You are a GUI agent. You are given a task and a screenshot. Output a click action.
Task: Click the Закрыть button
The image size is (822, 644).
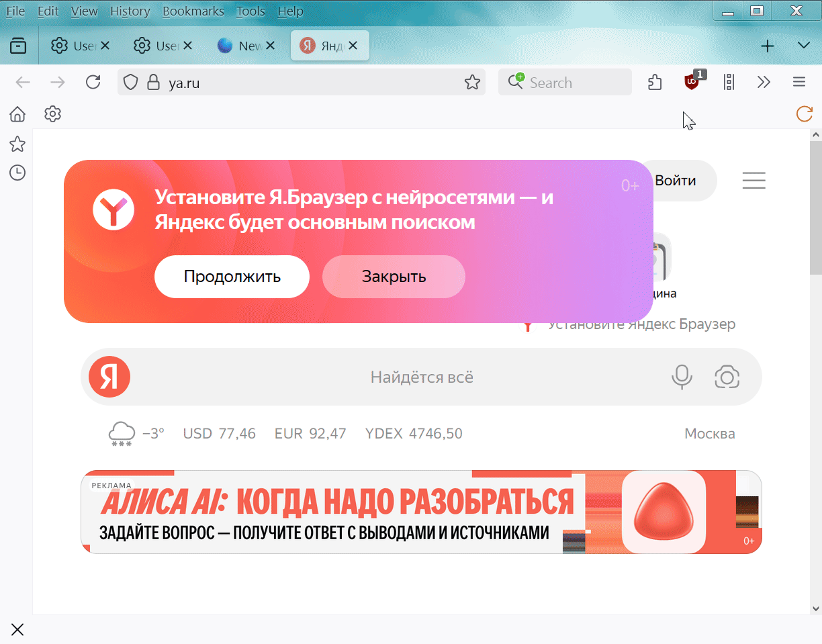pyautogui.click(x=394, y=277)
